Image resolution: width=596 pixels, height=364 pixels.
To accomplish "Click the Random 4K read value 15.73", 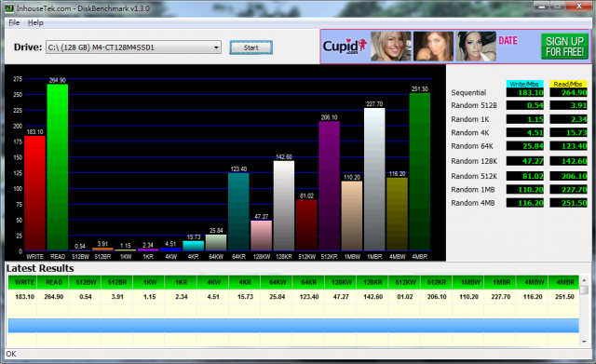I will tap(569, 132).
